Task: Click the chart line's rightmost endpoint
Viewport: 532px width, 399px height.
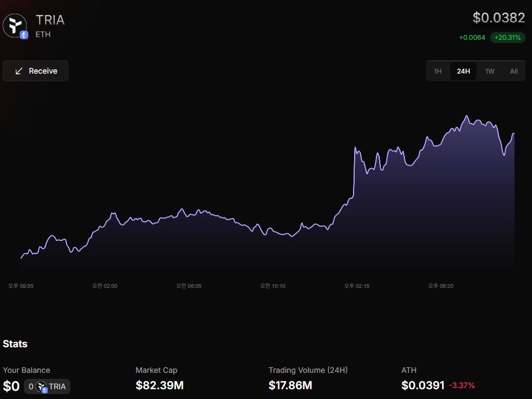Action: point(514,134)
